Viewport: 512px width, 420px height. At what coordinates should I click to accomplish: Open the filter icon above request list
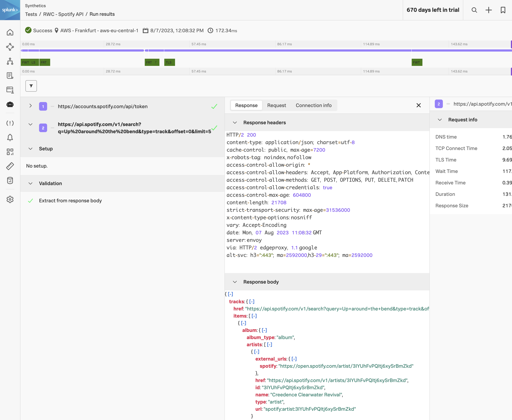point(31,86)
